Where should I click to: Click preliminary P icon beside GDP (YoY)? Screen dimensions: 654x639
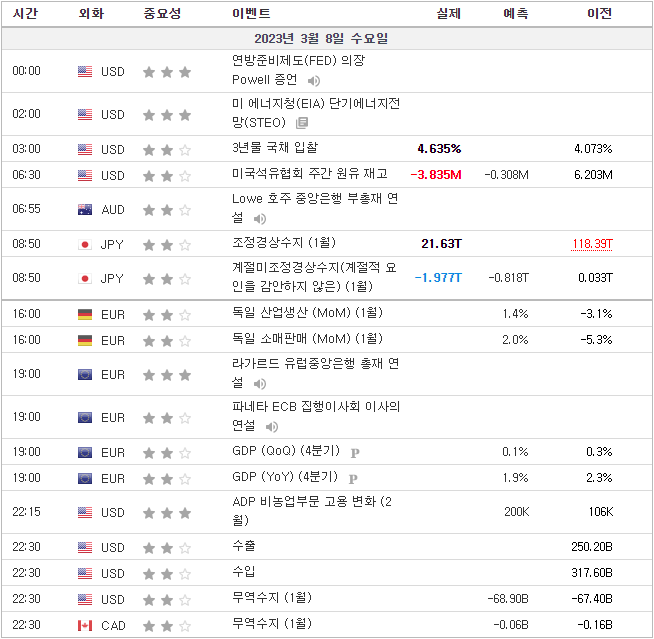point(352,479)
